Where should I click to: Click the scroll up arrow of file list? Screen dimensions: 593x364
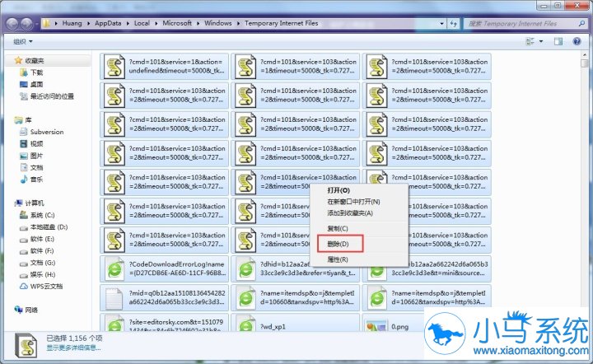(x=584, y=55)
